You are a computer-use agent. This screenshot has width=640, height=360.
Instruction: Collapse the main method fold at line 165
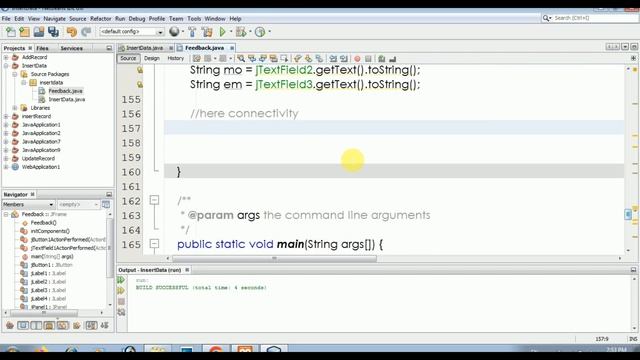154,244
